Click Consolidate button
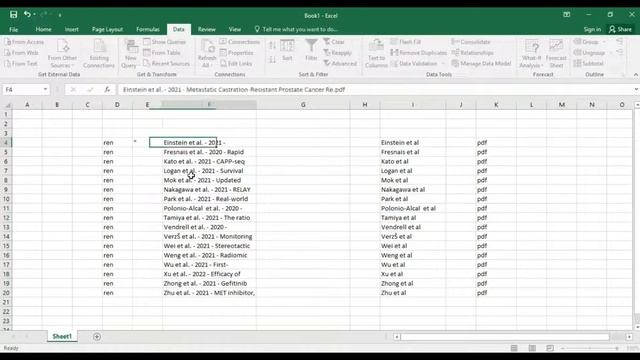The width and height of the screenshot is (640, 360). point(471,42)
